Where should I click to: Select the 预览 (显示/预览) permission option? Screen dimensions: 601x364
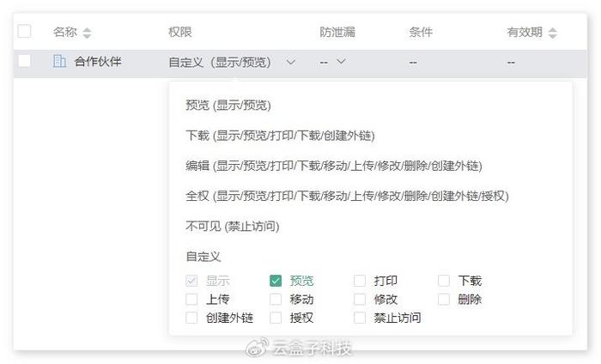pyautogui.click(x=228, y=106)
